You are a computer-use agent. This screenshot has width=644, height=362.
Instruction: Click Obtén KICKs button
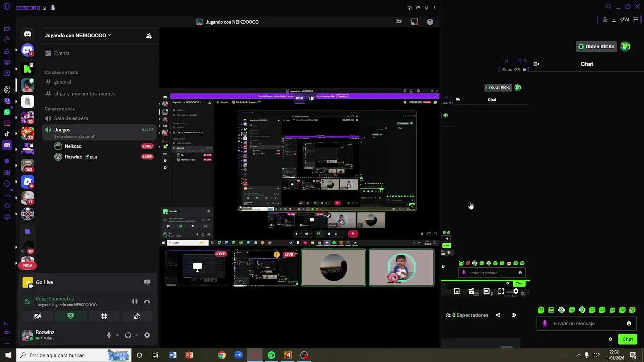pyautogui.click(x=596, y=47)
